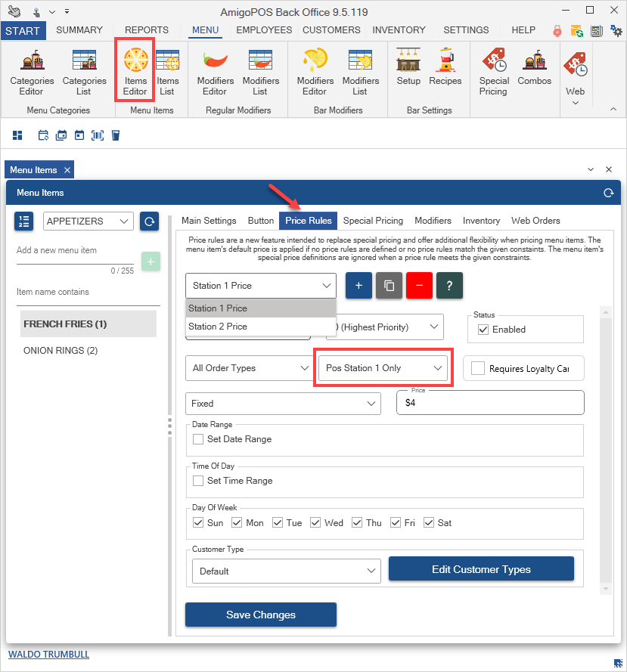627x672 pixels.
Task: Click the Price input field
Action: pos(490,403)
